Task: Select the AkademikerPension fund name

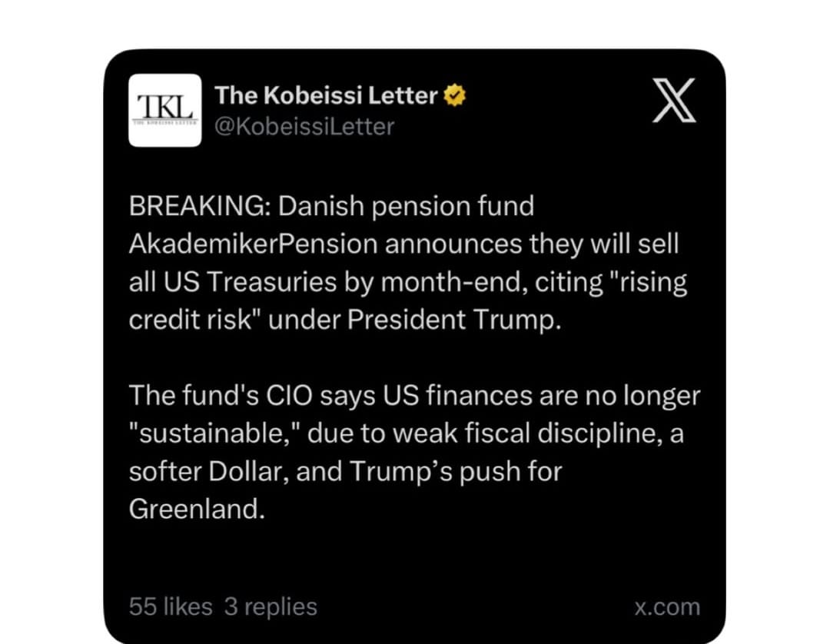Action: coord(254,244)
